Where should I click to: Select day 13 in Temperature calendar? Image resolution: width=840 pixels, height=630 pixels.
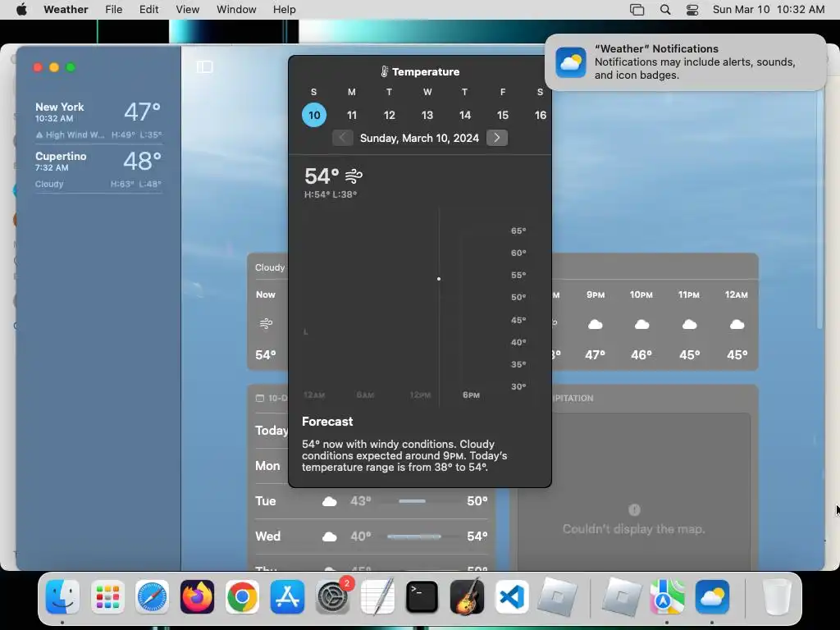427,115
